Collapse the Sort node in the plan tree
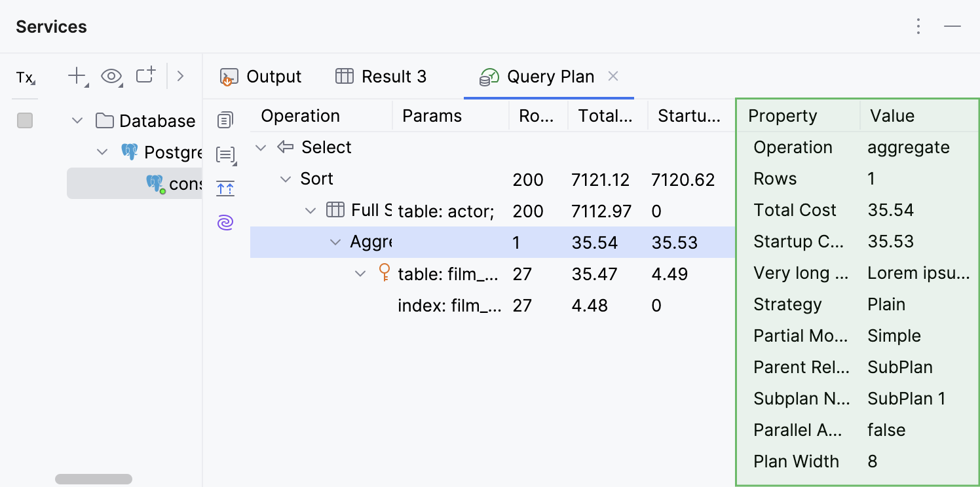The width and height of the screenshot is (980, 487). click(x=285, y=178)
